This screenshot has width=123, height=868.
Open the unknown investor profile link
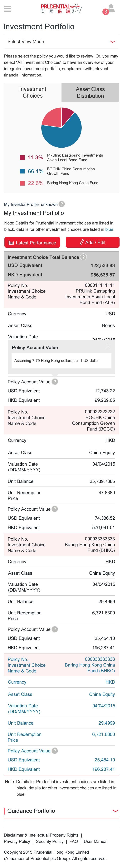49,204
